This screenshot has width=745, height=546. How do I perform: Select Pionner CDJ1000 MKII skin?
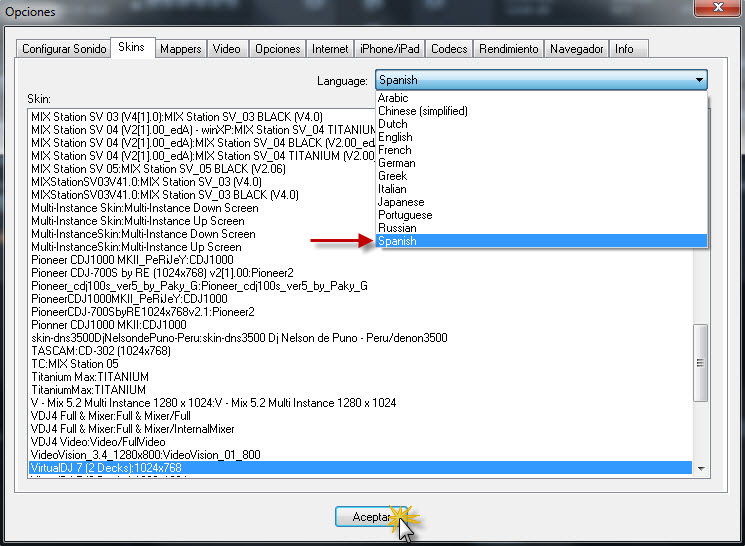point(361,325)
